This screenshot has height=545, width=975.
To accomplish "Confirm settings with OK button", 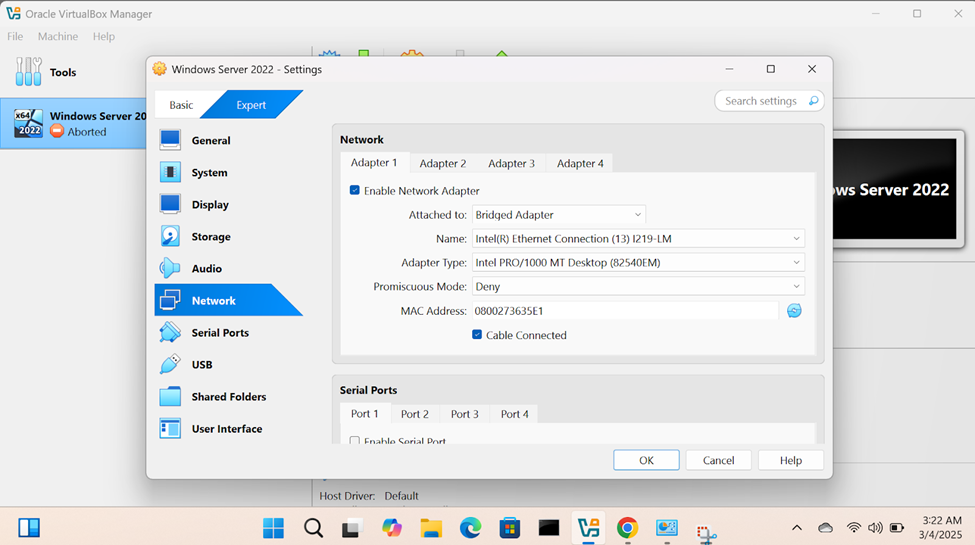I will (646, 460).
